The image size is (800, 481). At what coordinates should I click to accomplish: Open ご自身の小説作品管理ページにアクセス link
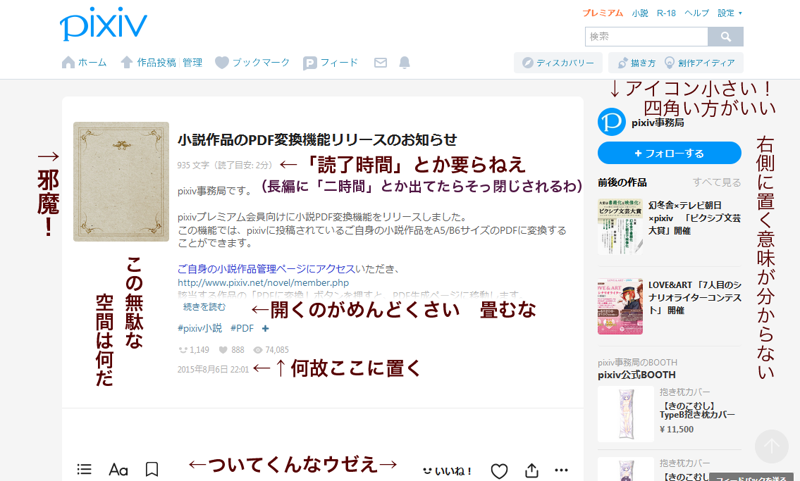(266, 269)
